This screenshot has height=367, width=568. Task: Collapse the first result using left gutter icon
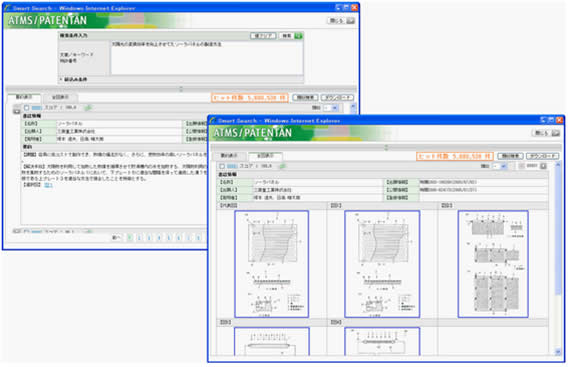[17, 111]
